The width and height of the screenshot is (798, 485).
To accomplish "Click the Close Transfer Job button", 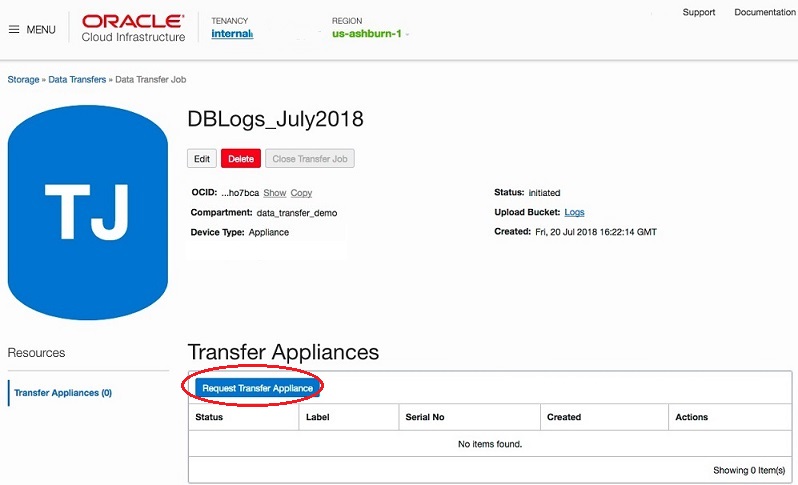I will tap(310, 159).
